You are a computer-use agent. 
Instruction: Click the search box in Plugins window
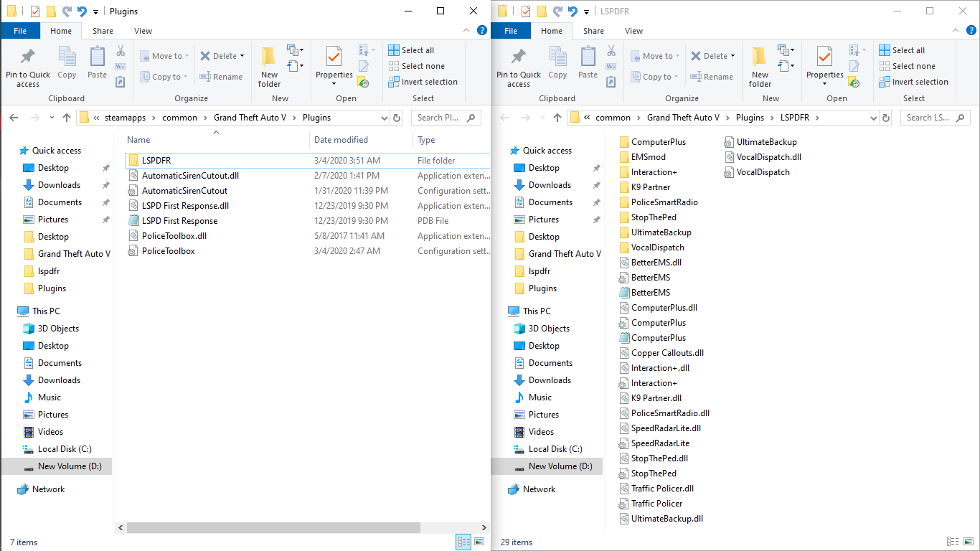446,118
